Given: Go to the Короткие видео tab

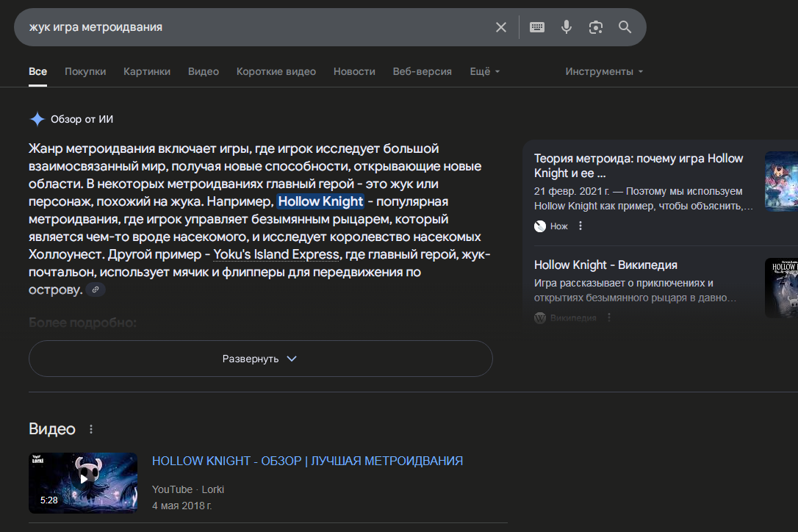Looking at the screenshot, I should (276, 71).
